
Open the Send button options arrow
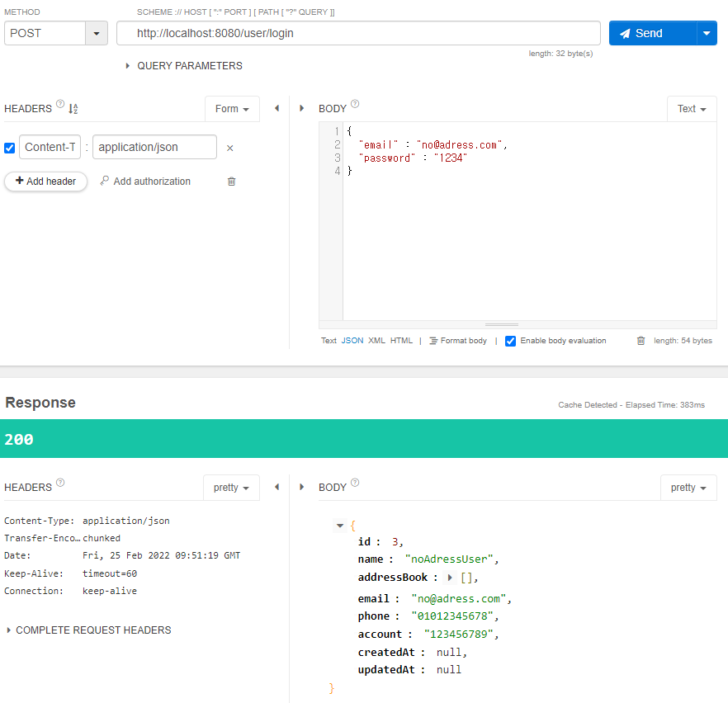coord(707,33)
